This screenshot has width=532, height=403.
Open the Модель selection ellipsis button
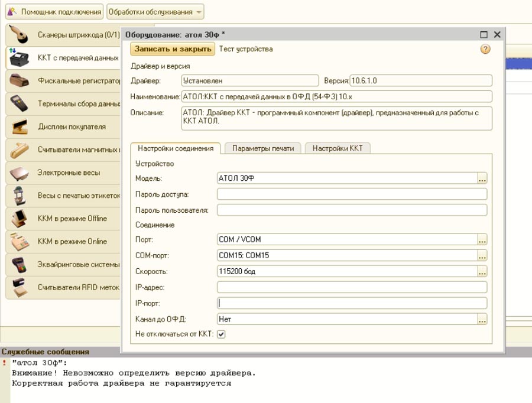(x=482, y=178)
